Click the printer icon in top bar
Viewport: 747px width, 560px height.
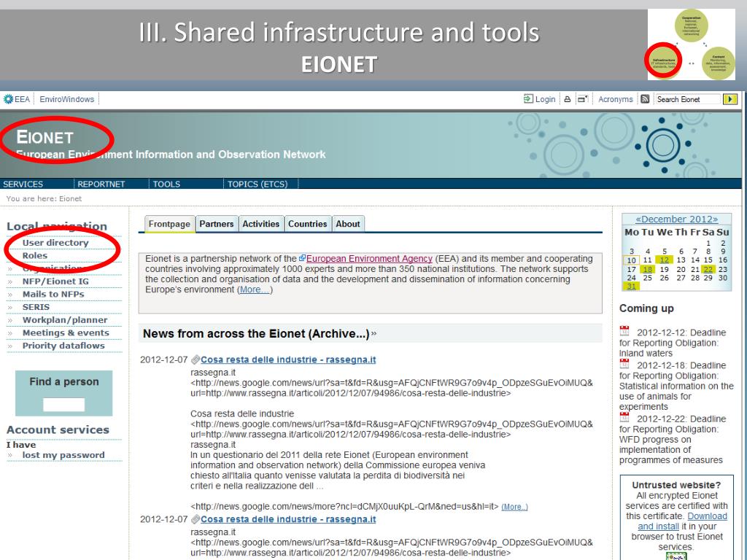click(x=567, y=99)
